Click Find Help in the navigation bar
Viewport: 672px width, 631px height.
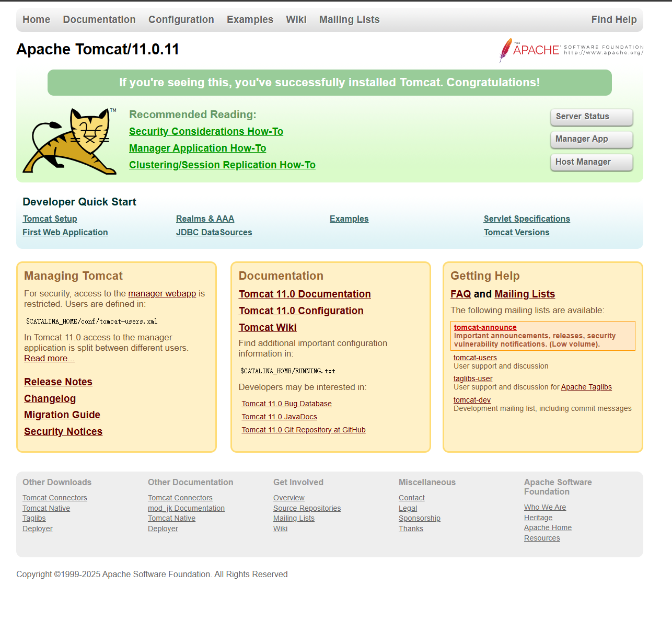point(614,19)
